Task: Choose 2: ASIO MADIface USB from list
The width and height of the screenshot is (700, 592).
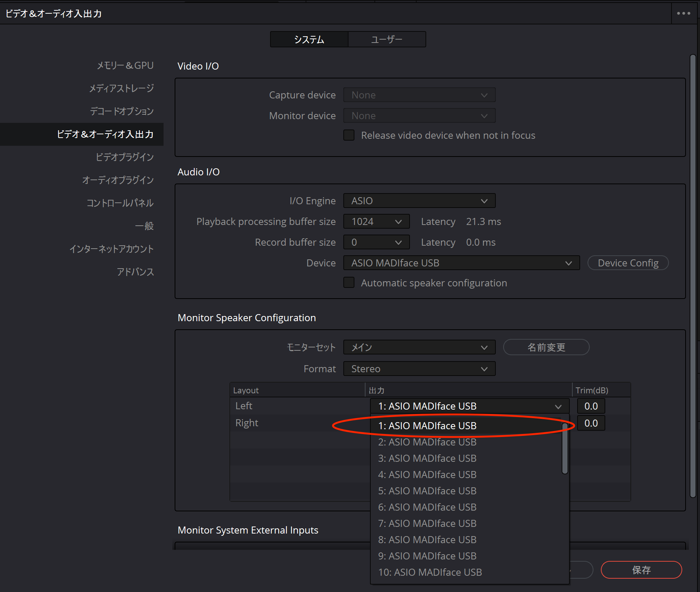Action: pyautogui.click(x=427, y=442)
